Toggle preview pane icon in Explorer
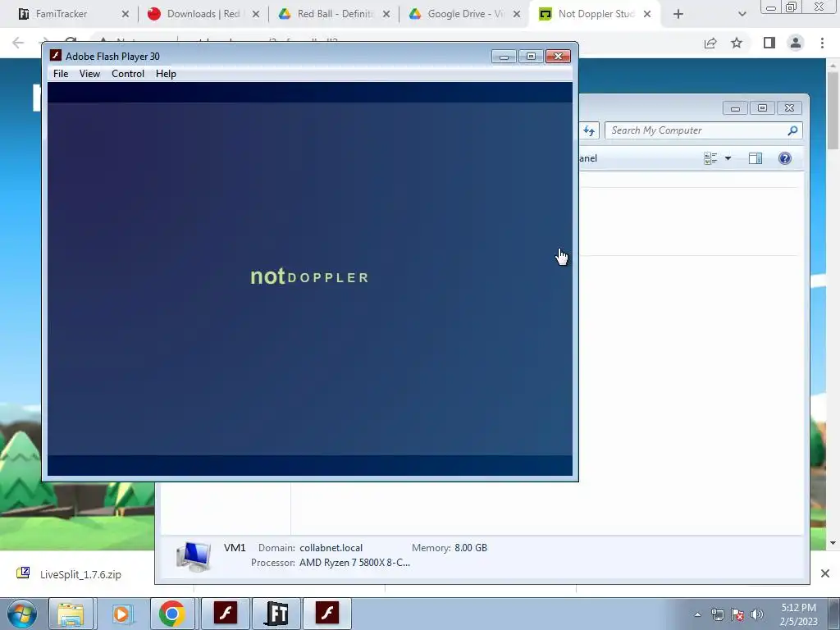This screenshot has height=630, width=840. click(x=756, y=158)
